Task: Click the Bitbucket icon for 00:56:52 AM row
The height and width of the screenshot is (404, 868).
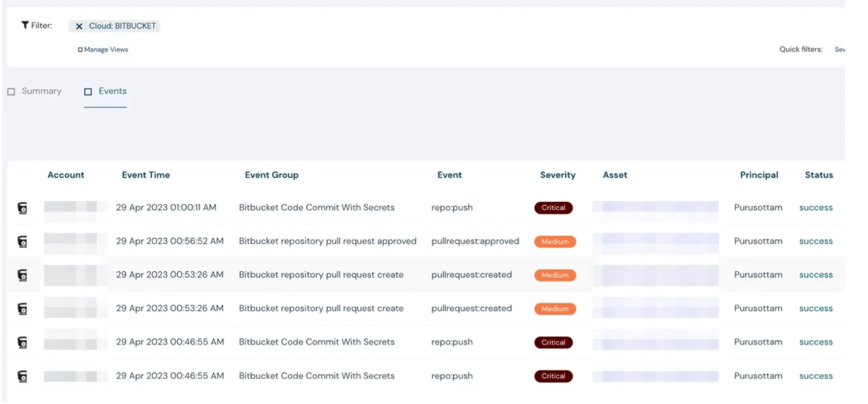Action: pos(22,242)
